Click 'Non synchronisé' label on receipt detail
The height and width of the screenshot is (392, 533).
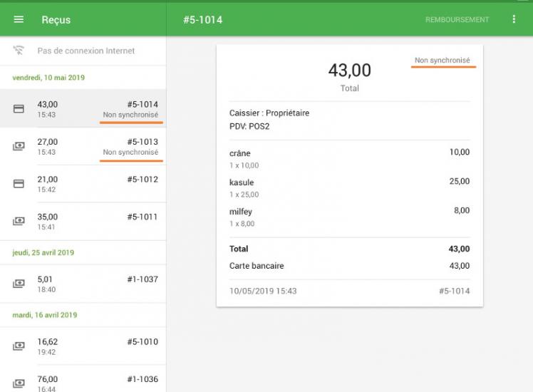pos(442,61)
